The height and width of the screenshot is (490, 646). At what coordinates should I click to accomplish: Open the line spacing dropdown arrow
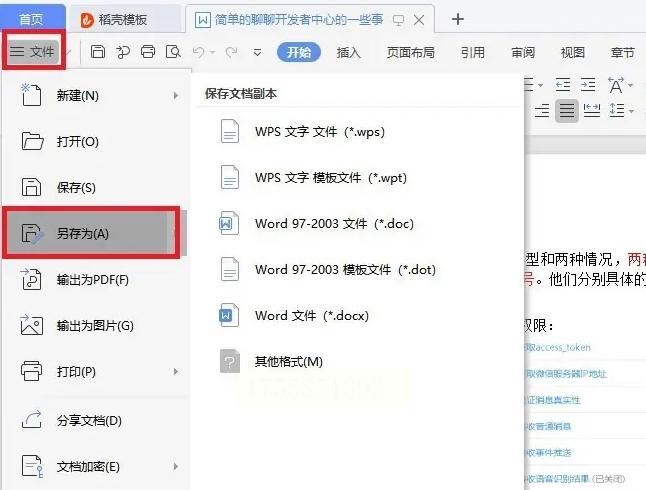click(631, 111)
